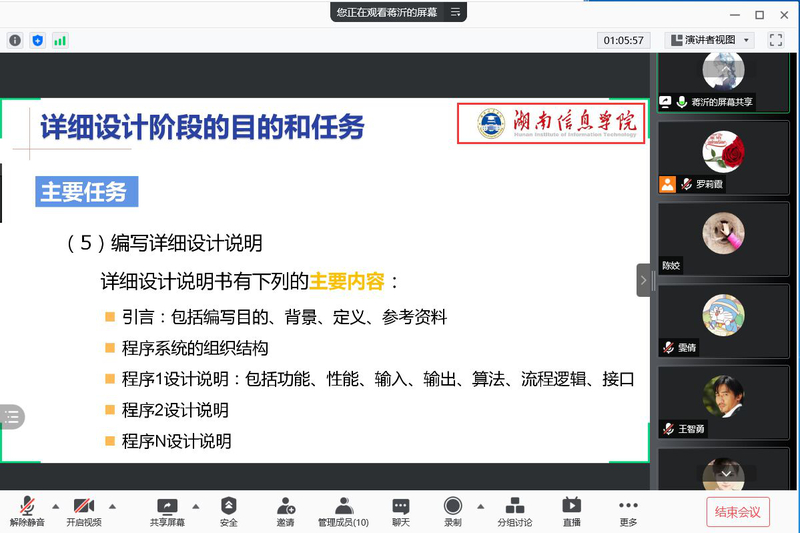Click bullet text 程序N设计说明
Screen dimensions: 800x533
(177, 441)
